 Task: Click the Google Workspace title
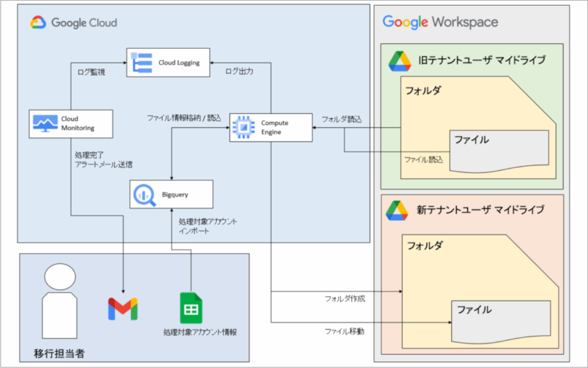[x=440, y=22]
